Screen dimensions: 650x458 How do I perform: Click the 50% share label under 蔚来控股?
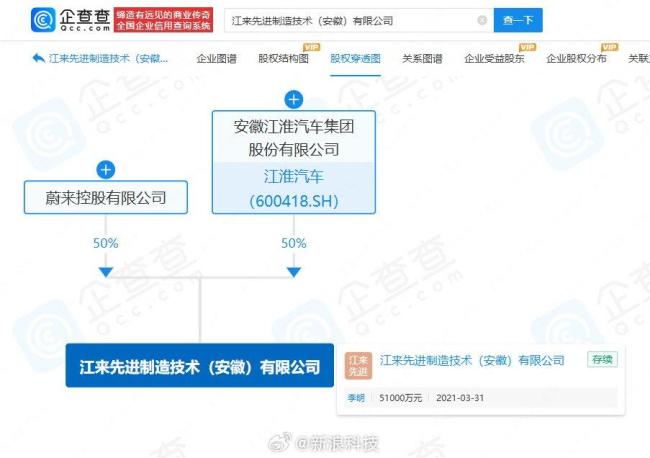click(106, 243)
